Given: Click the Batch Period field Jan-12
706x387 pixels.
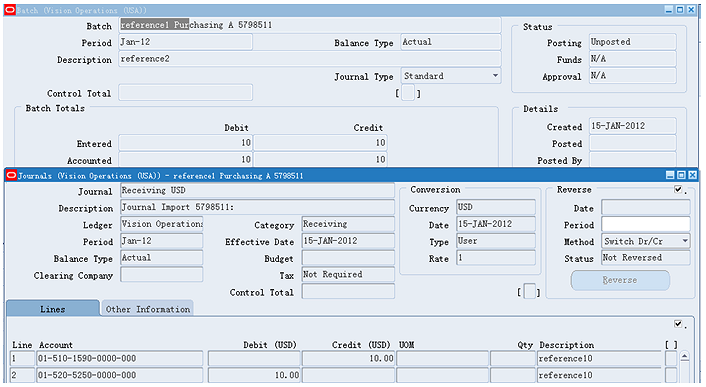Looking at the screenshot, I should [186, 42].
